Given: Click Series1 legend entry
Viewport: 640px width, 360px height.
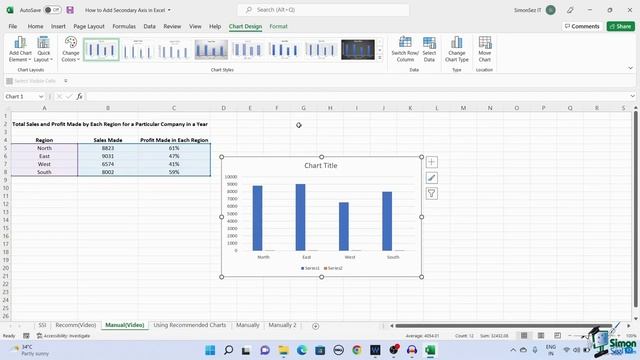Looking at the screenshot, I should tap(310, 268).
